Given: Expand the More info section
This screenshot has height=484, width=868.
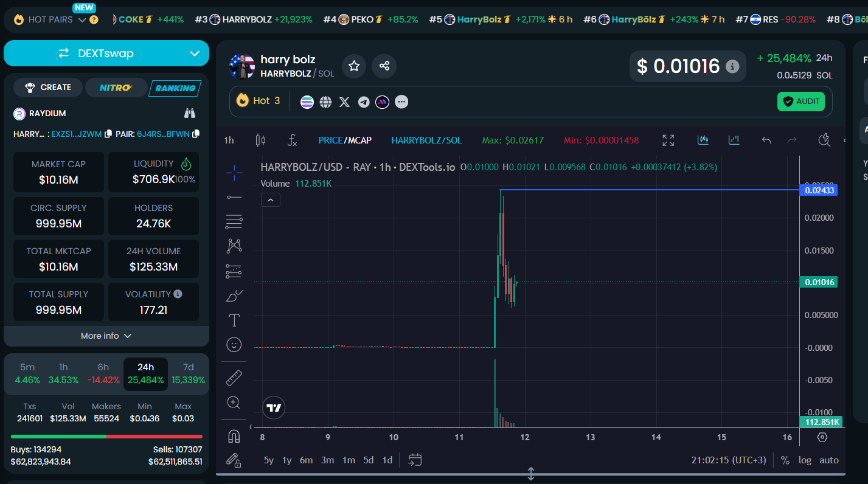Looking at the screenshot, I should coord(106,336).
